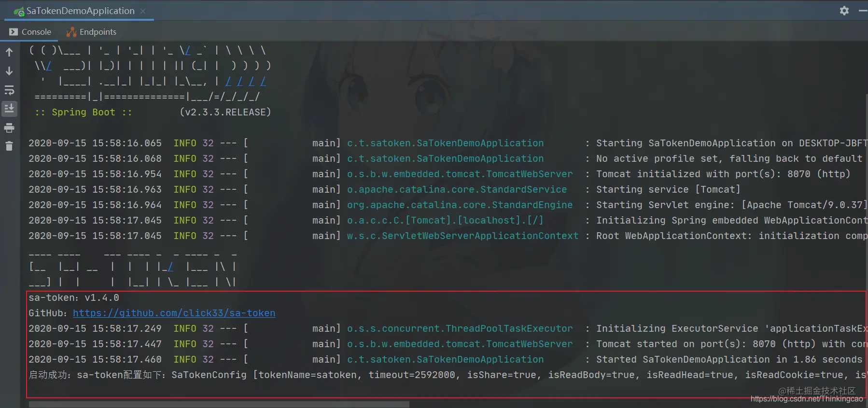Click "o.a.c.c.C.[Tomcat].[localhost].[/]" logger name
868x408 pixels.
tap(446, 220)
